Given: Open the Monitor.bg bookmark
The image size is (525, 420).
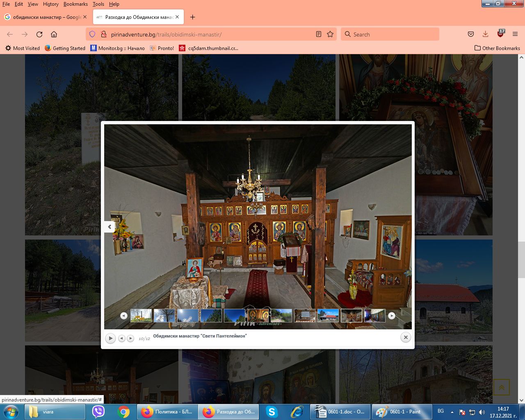Looking at the screenshot, I should (117, 48).
